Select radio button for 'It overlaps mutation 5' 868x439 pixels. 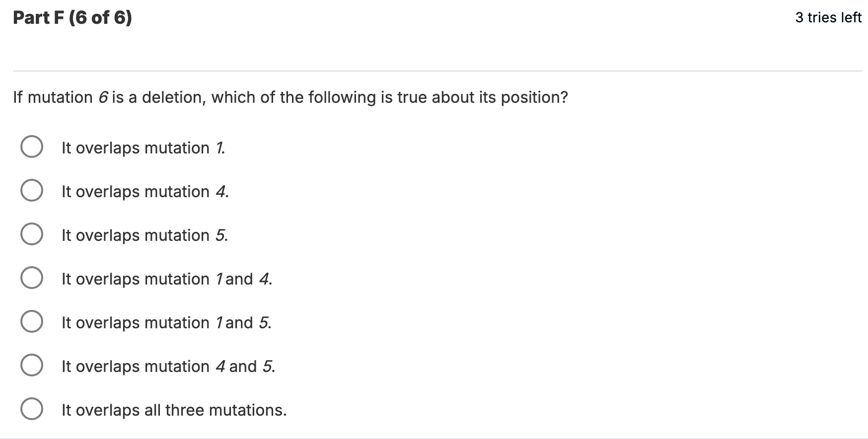pyautogui.click(x=32, y=233)
